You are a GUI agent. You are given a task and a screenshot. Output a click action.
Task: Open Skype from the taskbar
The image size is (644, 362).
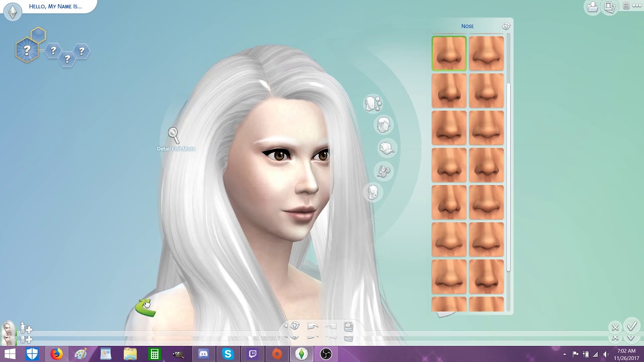(228, 354)
